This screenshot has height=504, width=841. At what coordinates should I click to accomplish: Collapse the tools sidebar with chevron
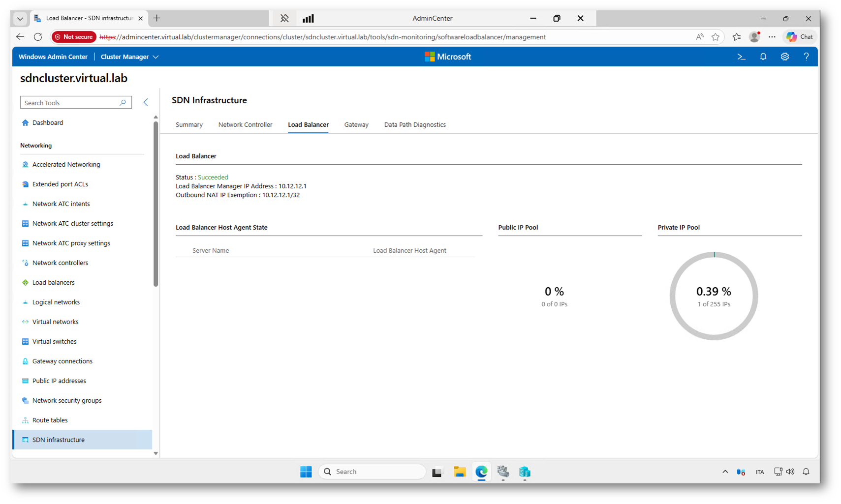146,102
